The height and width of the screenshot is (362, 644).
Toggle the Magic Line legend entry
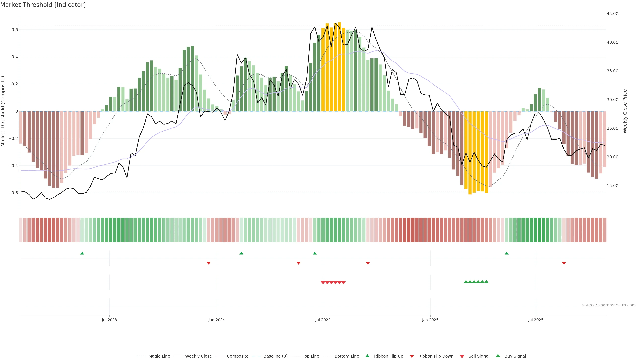tap(159, 356)
